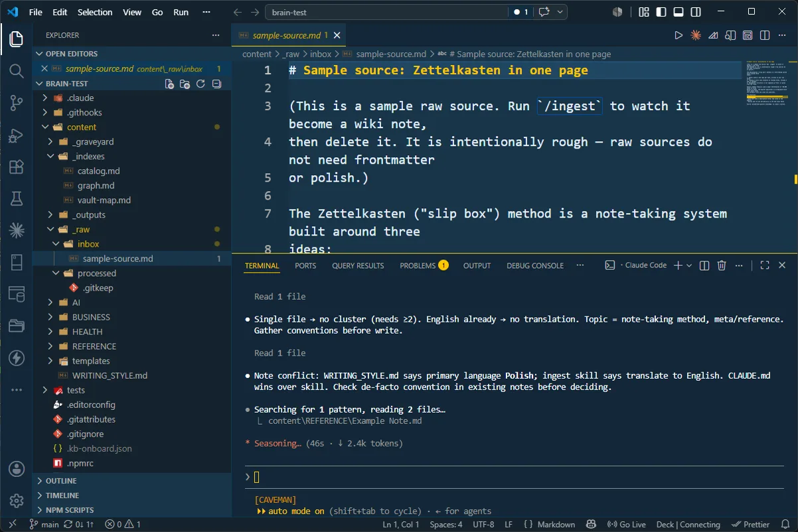Open the Testing flask view
Image resolution: width=798 pixels, height=532 pixels.
pyautogui.click(x=16, y=199)
